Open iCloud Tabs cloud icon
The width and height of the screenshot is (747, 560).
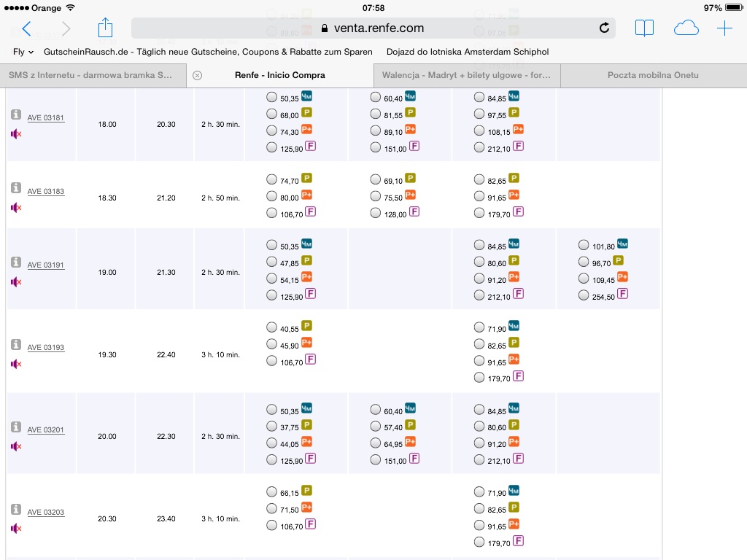point(686,28)
